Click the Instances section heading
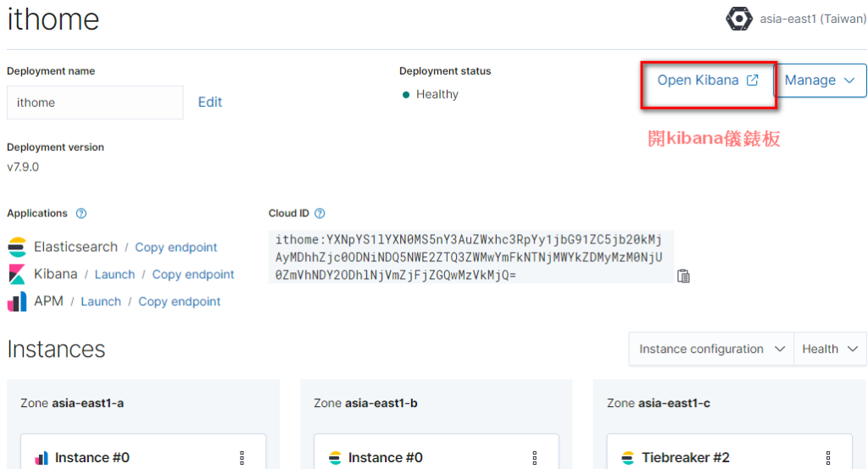 [56, 349]
